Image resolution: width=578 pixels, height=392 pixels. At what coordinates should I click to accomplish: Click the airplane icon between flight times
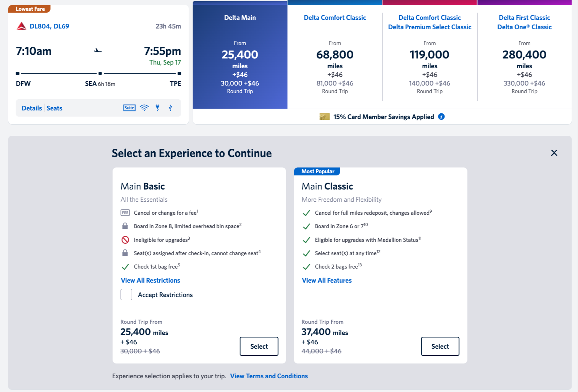click(98, 51)
